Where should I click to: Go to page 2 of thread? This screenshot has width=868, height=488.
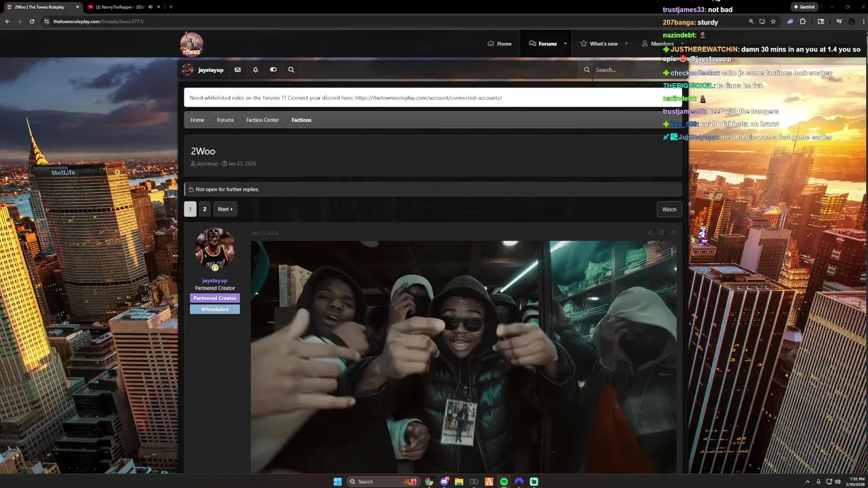click(204, 209)
